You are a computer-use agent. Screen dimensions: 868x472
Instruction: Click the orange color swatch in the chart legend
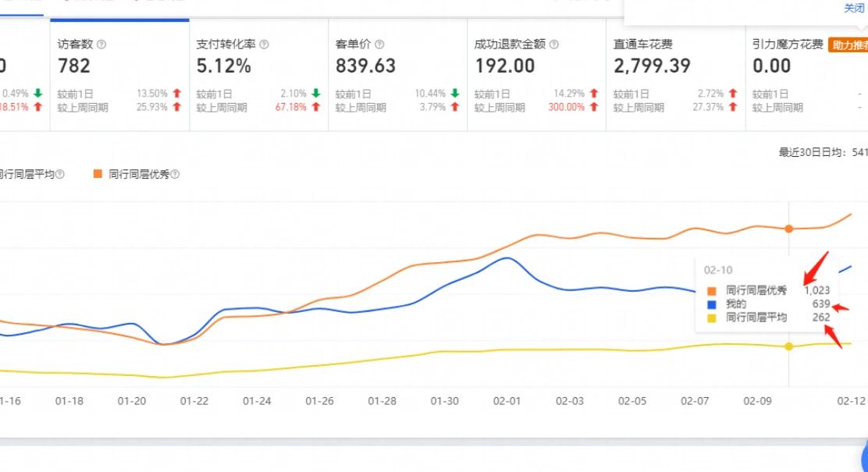(x=99, y=174)
